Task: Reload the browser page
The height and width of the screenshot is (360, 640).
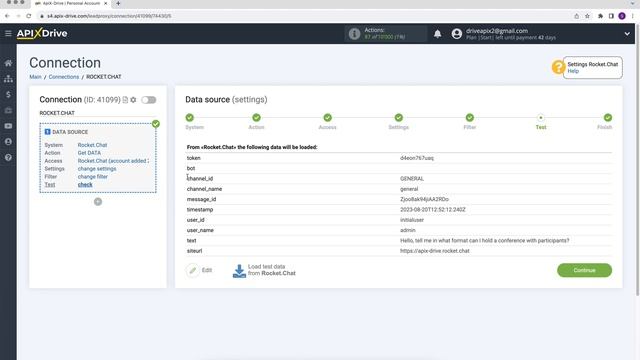Action: (29, 16)
